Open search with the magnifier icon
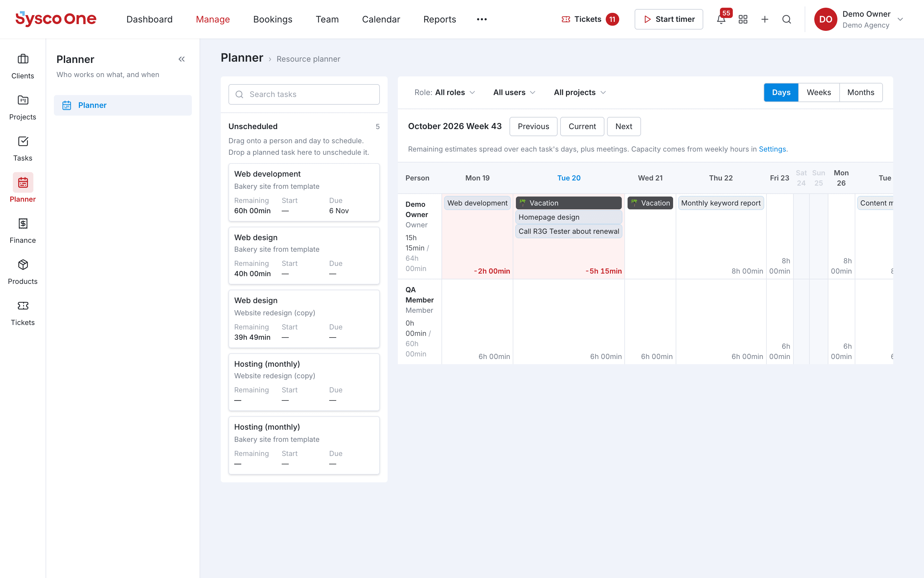 (x=787, y=19)
